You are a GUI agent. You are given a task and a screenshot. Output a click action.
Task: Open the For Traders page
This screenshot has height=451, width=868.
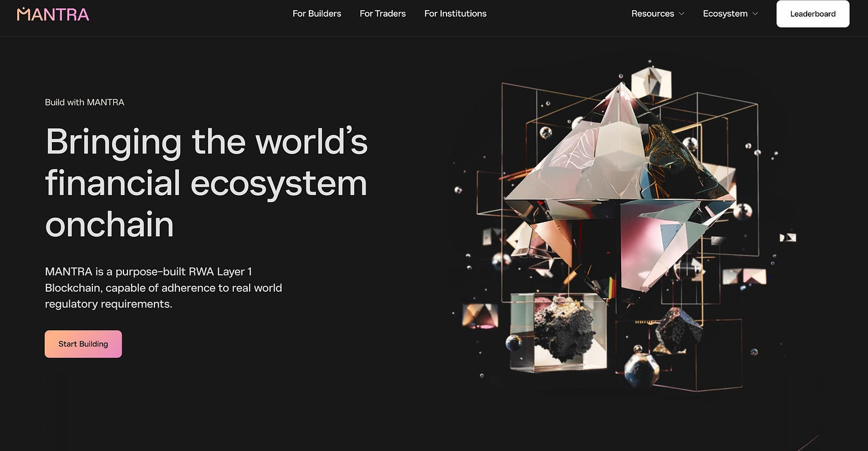click(383, 14)
